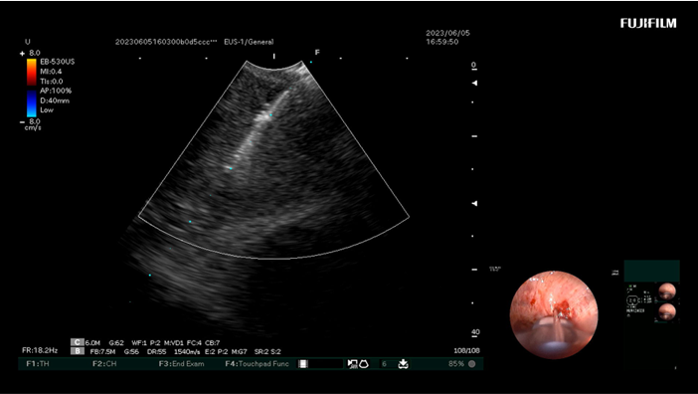Click the progress bar in bottom status bar
Viewport: 698px width, 394px height.
click(321, 364)
